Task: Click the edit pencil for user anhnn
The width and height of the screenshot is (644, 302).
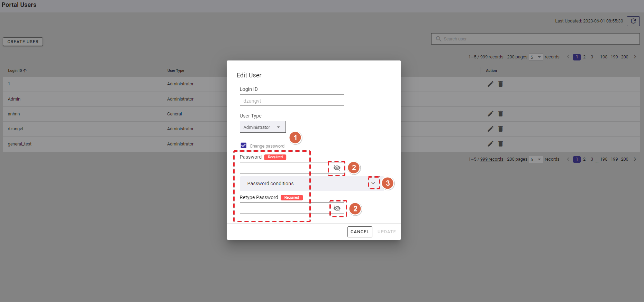Action: point(490,114)
